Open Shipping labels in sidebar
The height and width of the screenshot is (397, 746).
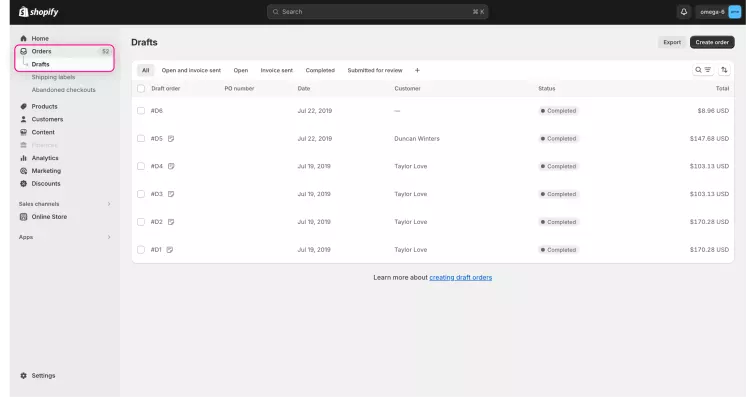(x=53, y=77)
